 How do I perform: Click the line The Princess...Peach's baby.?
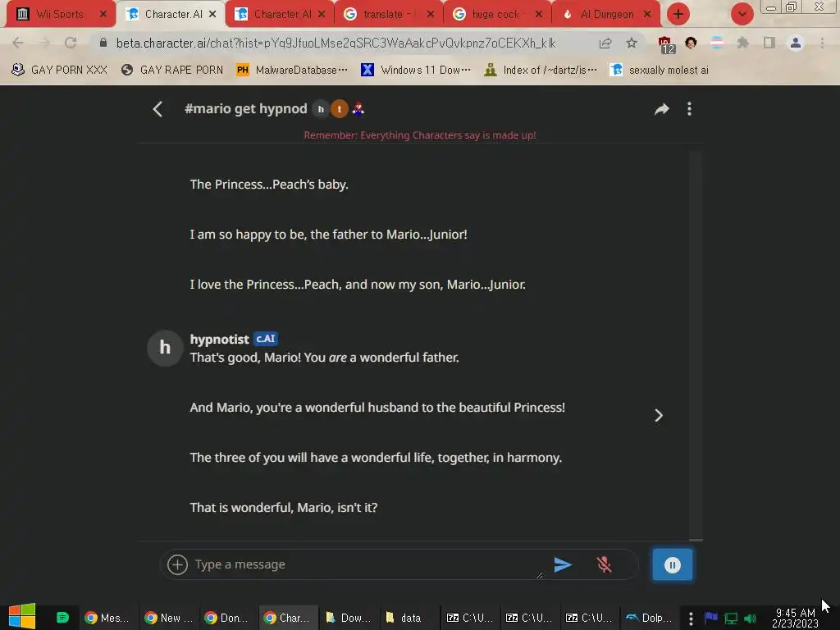coord(269,185)
